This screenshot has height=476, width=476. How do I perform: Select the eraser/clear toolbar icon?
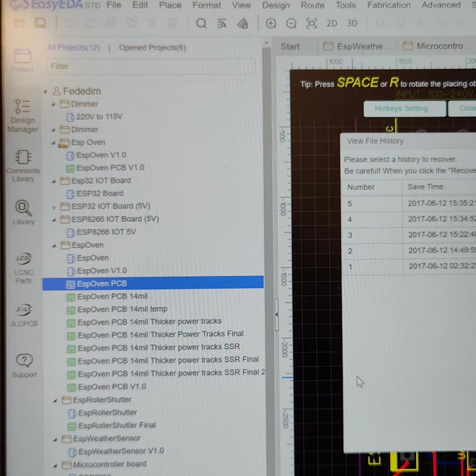[x=242, y=24]
